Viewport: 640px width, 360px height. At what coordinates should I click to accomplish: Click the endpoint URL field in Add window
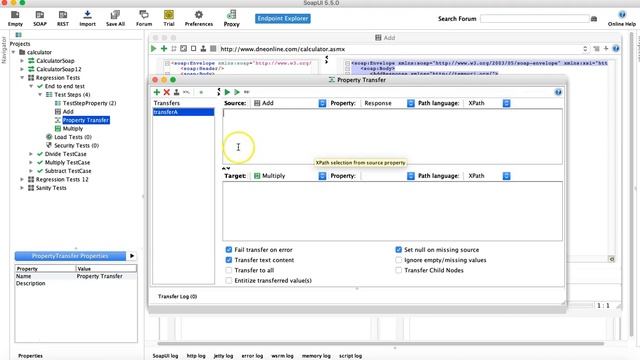[x=401, y=49]
